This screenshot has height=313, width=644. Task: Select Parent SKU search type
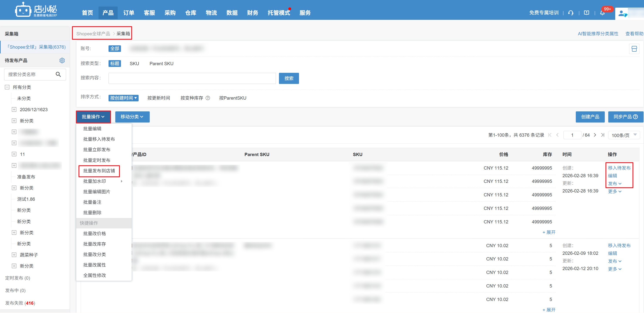click(x=161, y=63)
